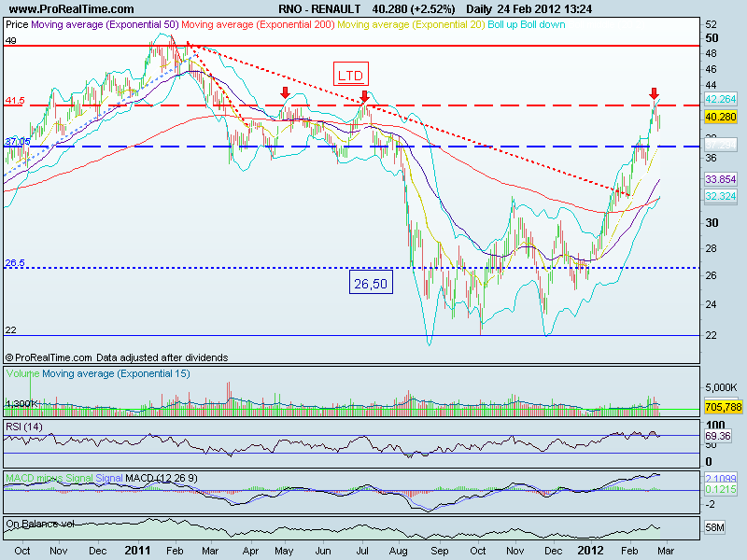Click the 69.36 RSI value tag

717,436
